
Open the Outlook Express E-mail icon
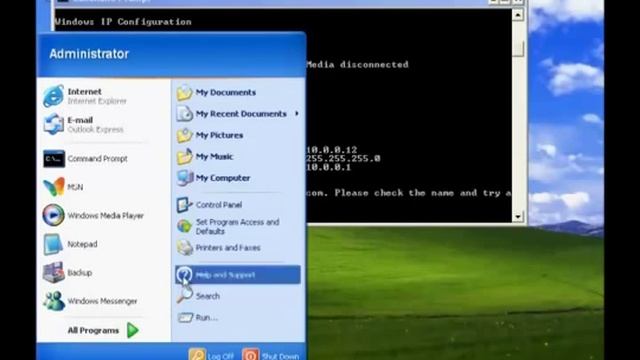[x=53, y=124]
